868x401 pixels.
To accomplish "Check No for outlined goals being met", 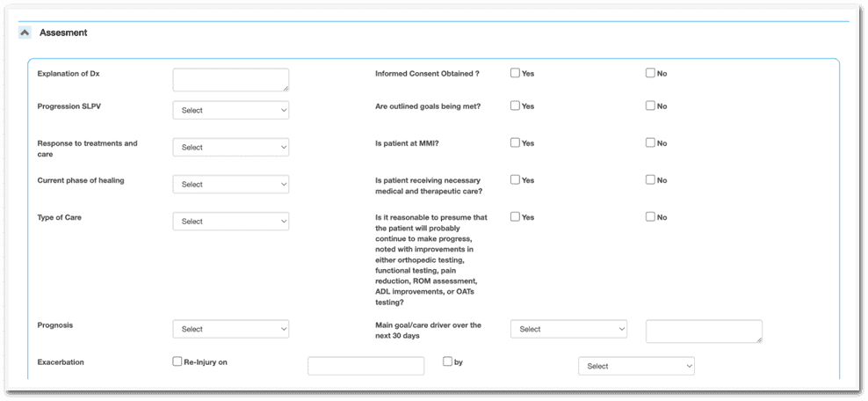I will [x=651, y=106].
